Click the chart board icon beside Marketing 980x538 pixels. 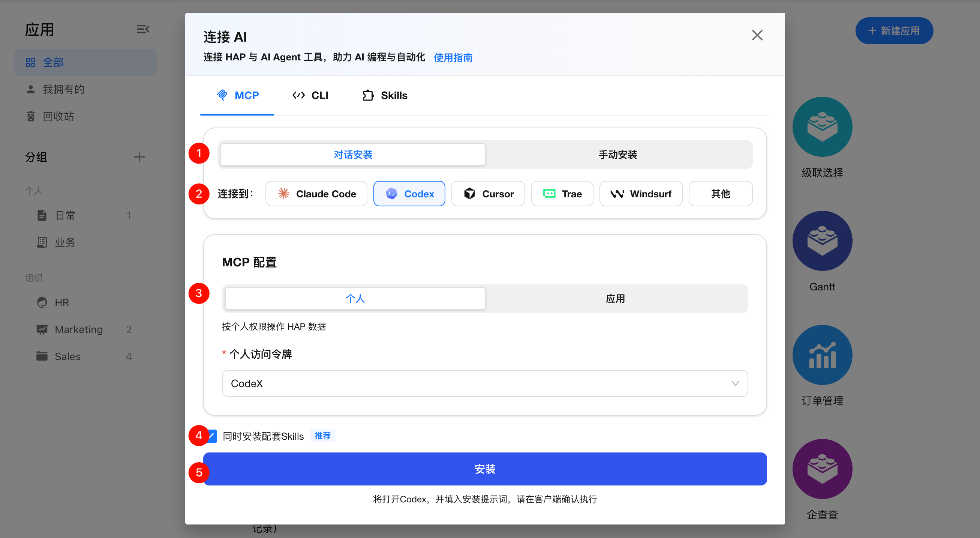click(x=42, y=329)
